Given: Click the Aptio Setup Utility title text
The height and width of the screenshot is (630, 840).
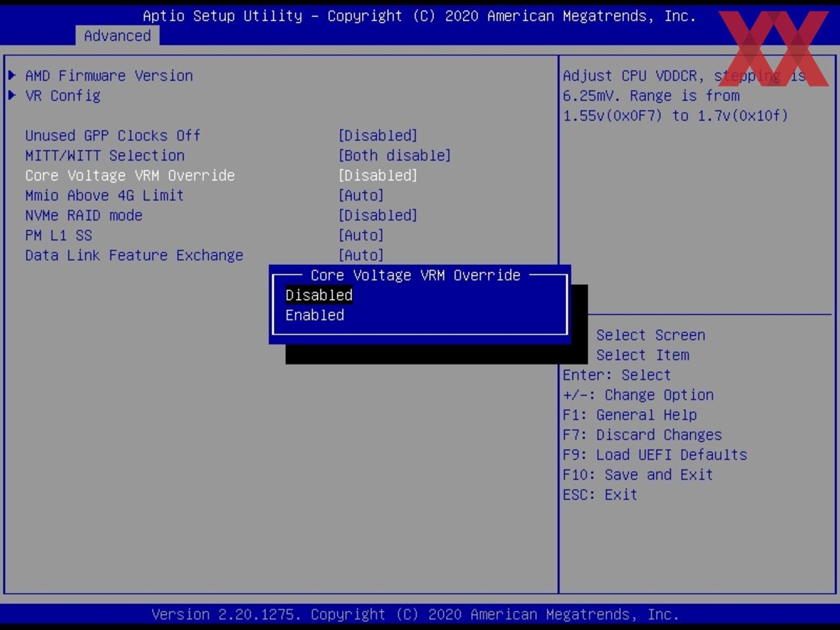Looking at the screenshot, I should coord(419,16).
